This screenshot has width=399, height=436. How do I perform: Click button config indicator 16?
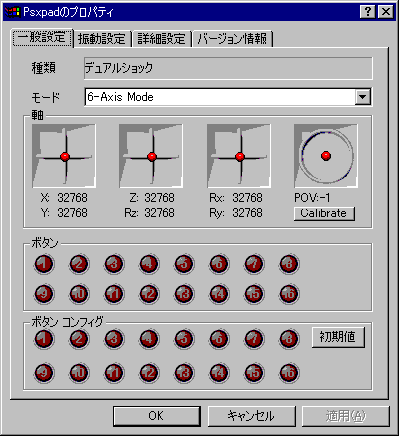pos(289,373)
